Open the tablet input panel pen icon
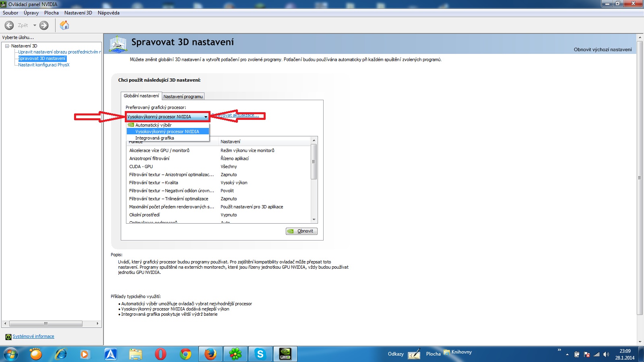Viewport: 644px width, 362px height. (x=414, y=354)
